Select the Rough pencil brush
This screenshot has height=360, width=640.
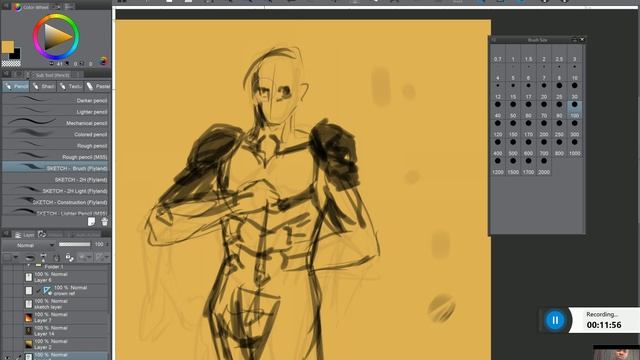(56, 145)
